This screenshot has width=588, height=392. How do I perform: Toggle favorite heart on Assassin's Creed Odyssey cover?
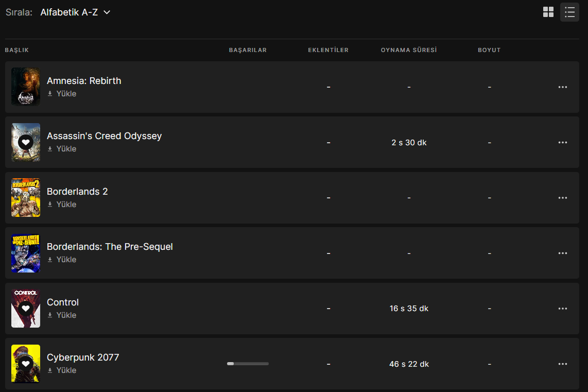coord(26,143)
